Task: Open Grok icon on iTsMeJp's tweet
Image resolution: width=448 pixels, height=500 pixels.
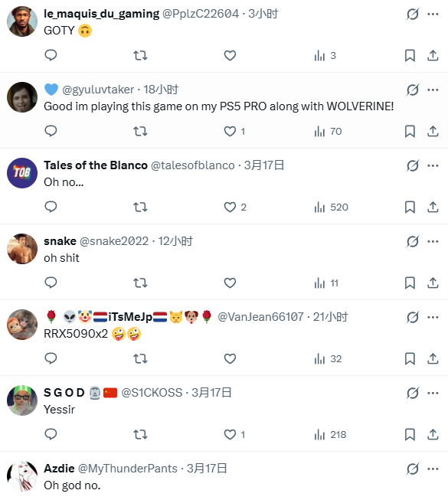Action: tap(412, 317)
